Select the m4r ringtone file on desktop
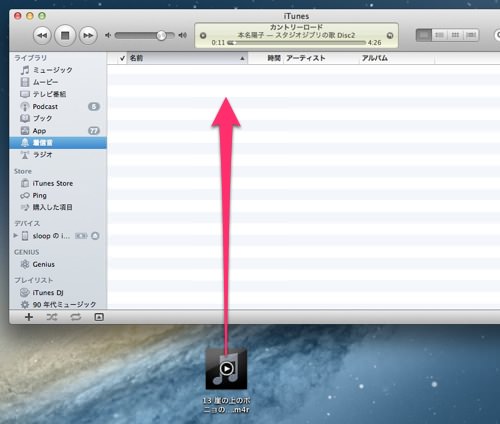Viewport: 500px width, 424px height. [x=226, y=369]
